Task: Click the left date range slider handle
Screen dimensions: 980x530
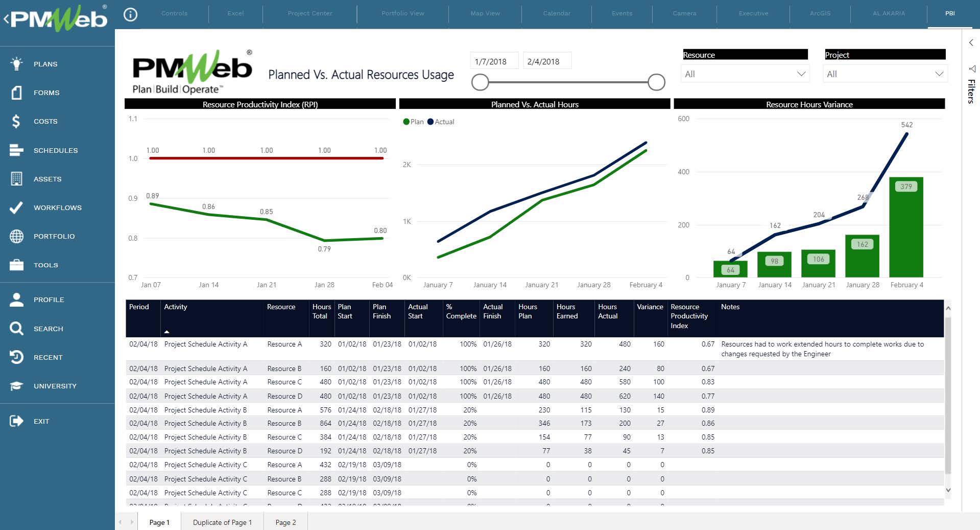Action: [480, 82]
